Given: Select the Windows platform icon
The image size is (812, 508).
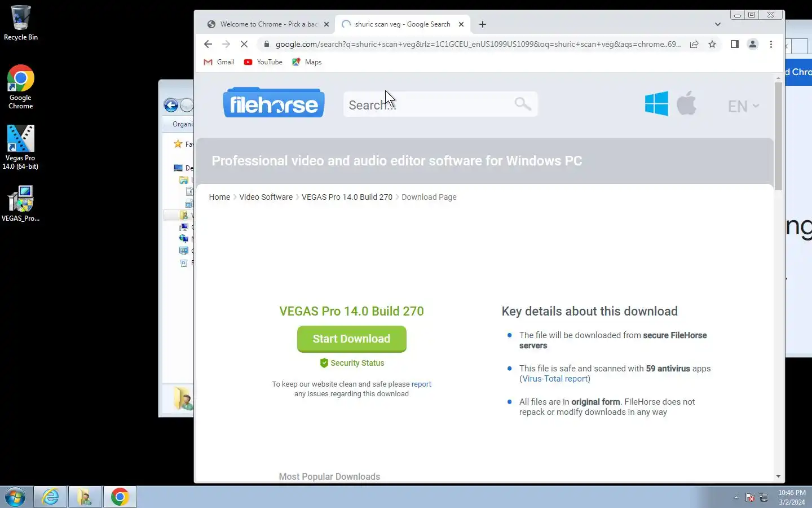Looking at the screenshot, I should tap(656, 104).
